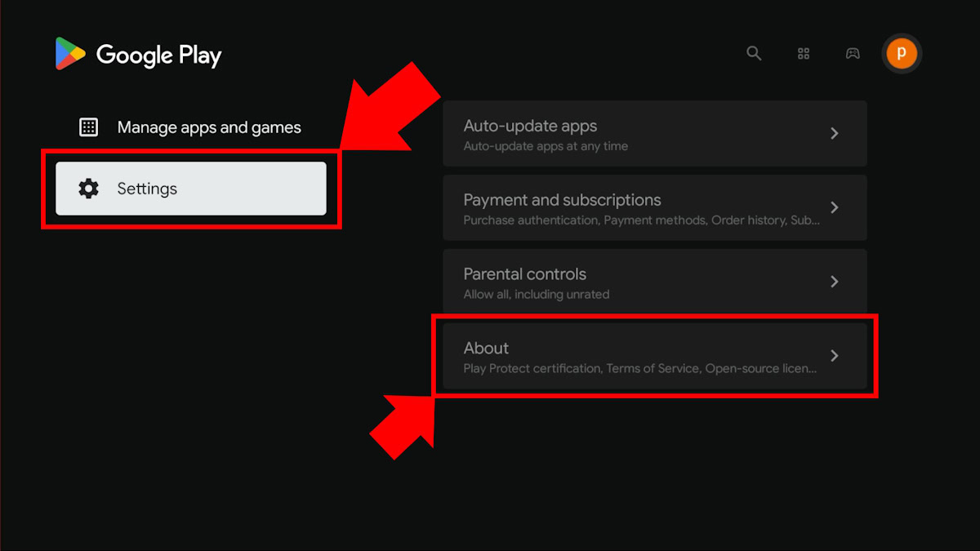Expand chevron on Parental controls row
This screenshot has width=980, height=551.
[x=835, y=282]
